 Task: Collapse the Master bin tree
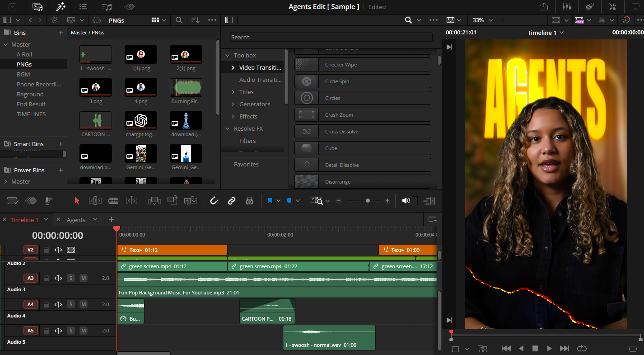(x=6, y=44)
